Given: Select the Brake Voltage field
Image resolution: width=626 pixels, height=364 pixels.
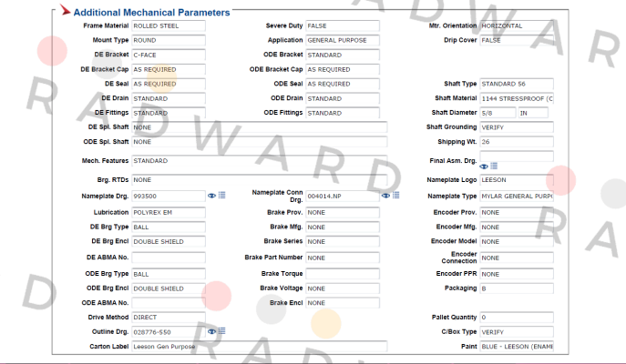Looking at the screenshot, I should pos(343,288).
